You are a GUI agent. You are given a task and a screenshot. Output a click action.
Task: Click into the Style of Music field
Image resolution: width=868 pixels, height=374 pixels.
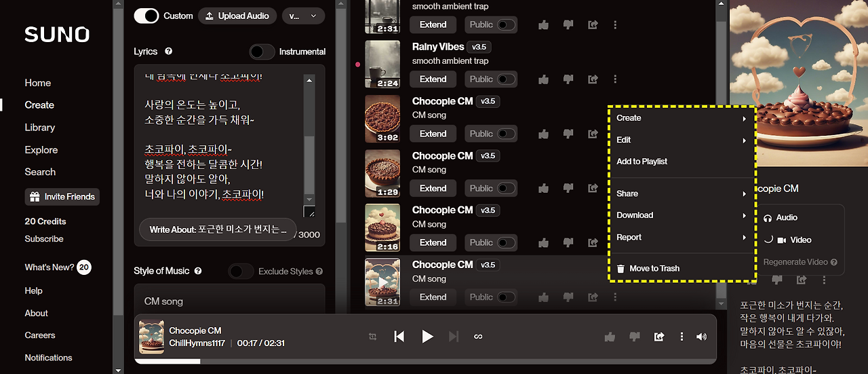(229, 299)
